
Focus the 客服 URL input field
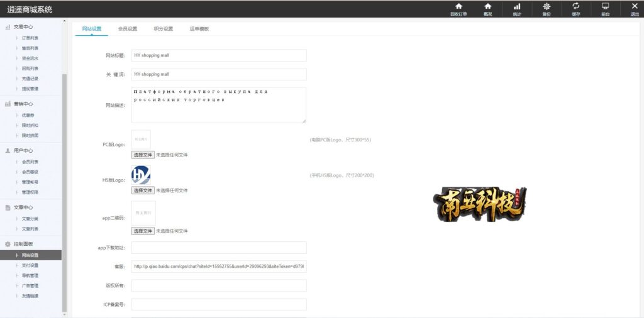tap(219, 266)
